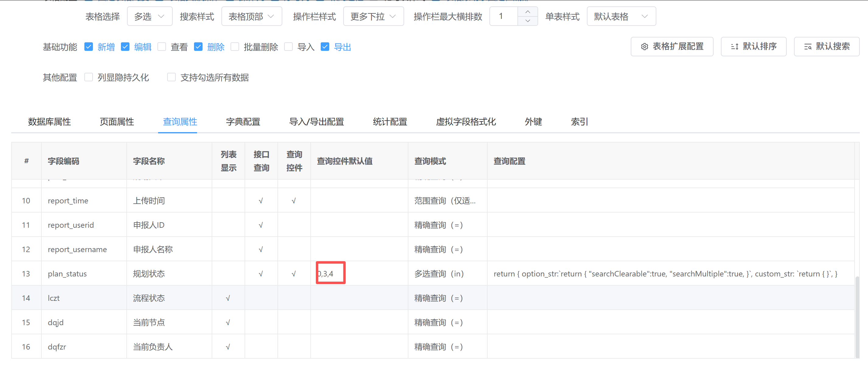Increase 操作栏最大横排数 with up arrow
Viewport: 868px width, 369px height.
pyautogui.click(x=528, y=12)
